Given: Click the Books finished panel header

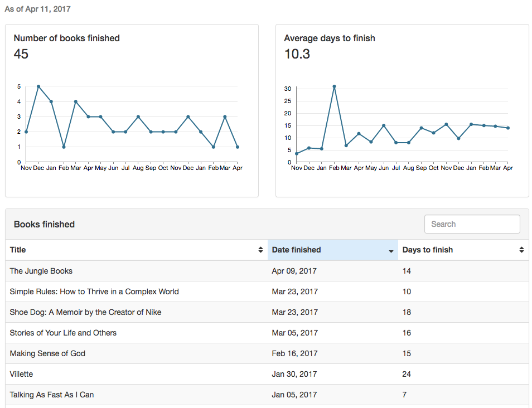Looking at the screenshot, I should point(43,224).
